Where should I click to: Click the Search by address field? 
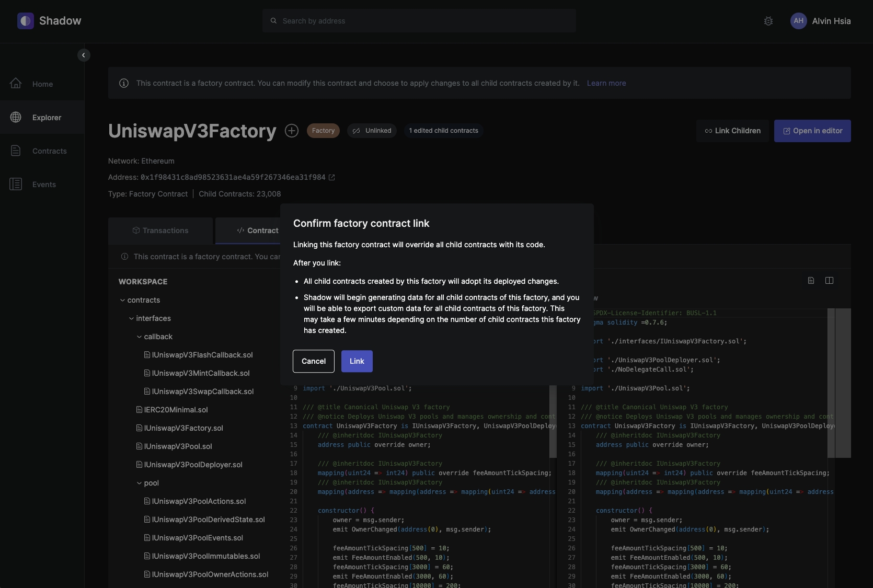coord(419,21)
